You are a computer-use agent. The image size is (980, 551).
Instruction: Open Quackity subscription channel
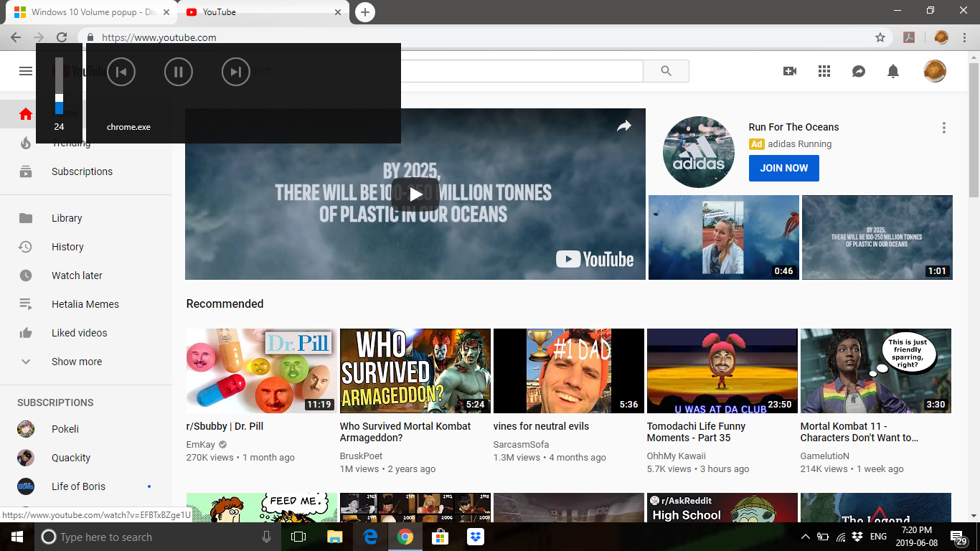[x=86, y=458]
